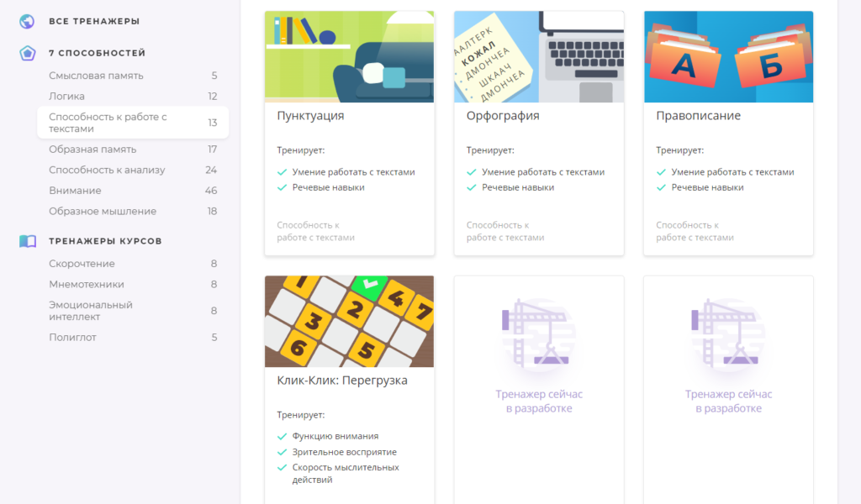This screenshot has width=861, height=504.
Task: Open the Пунктуация trainer image
Action: [x=349, y=57]
